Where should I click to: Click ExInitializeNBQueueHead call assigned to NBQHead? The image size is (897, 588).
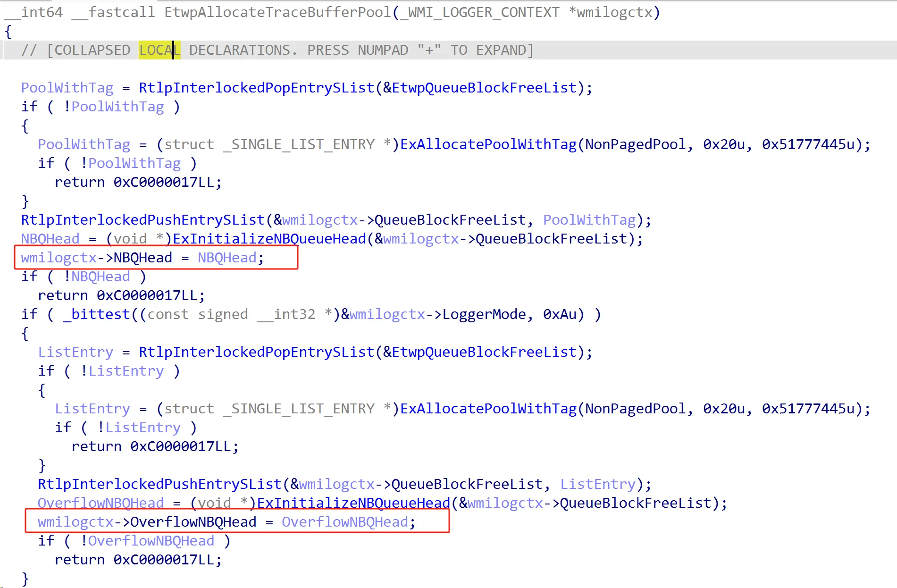coord(269,239)
